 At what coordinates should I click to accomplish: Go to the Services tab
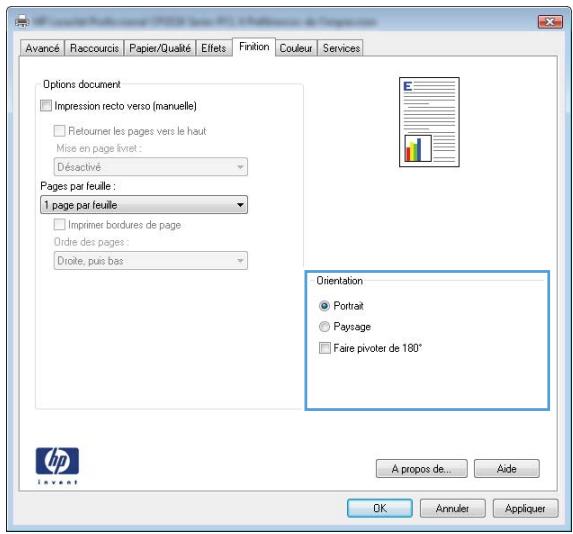pos(341,48)
